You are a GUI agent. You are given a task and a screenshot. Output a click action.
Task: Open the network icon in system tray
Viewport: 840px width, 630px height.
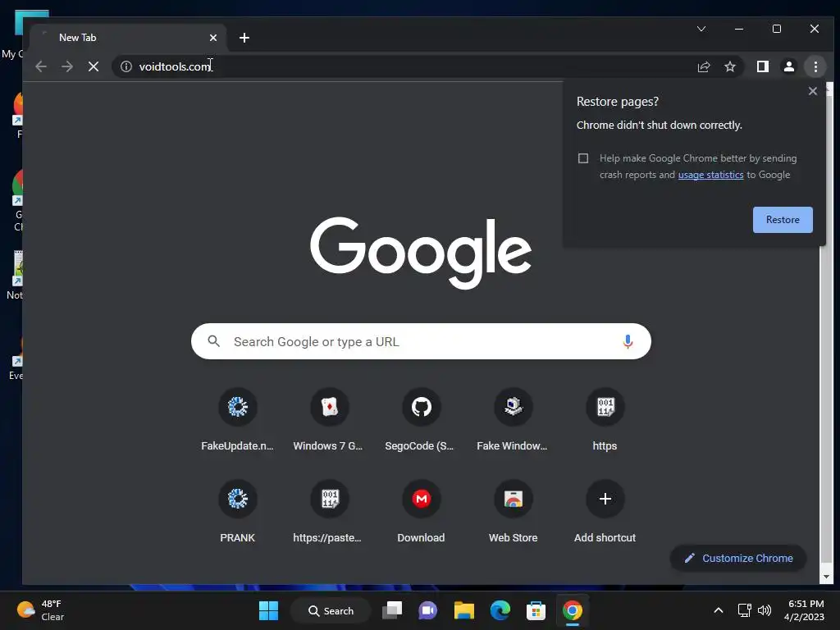pos(744,610)
